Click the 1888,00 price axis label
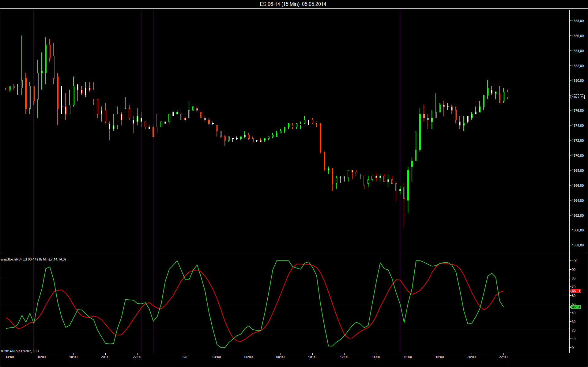The image size is (588, 367). [x=578, y=21]
